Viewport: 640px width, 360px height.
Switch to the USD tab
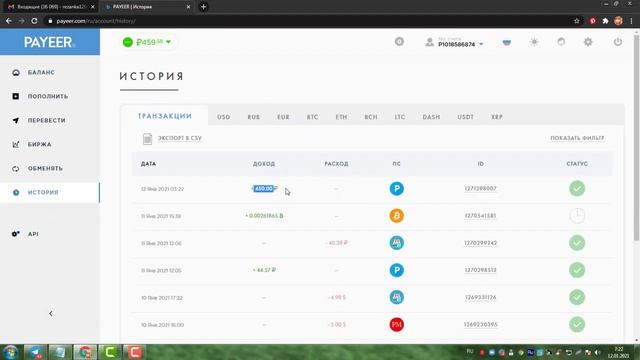point(224,117)
